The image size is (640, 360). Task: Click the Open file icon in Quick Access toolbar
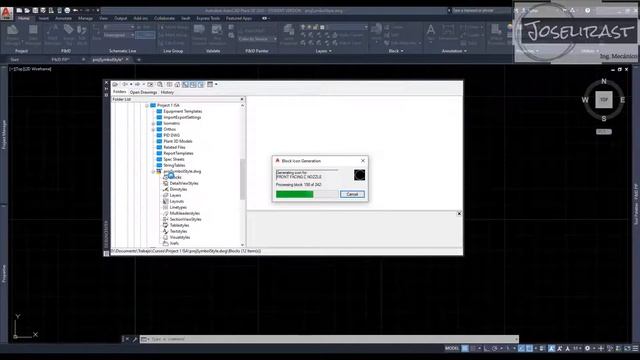coord(27,10)
